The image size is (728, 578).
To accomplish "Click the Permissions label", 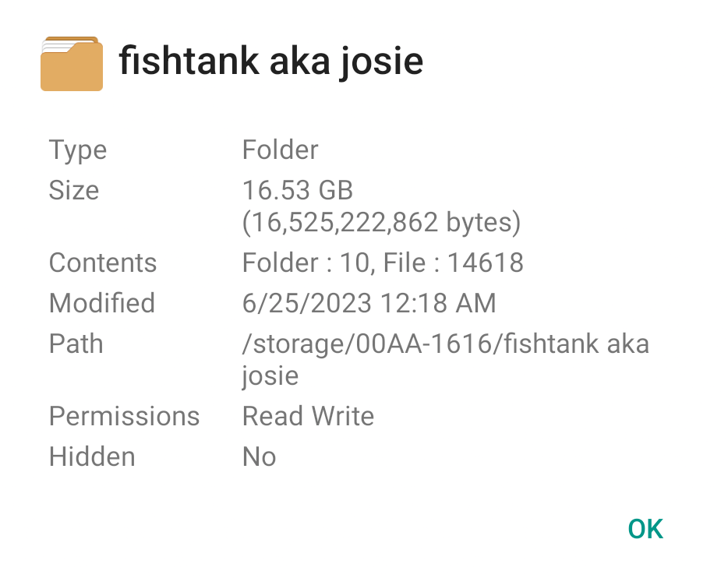I will coord(124,416).
